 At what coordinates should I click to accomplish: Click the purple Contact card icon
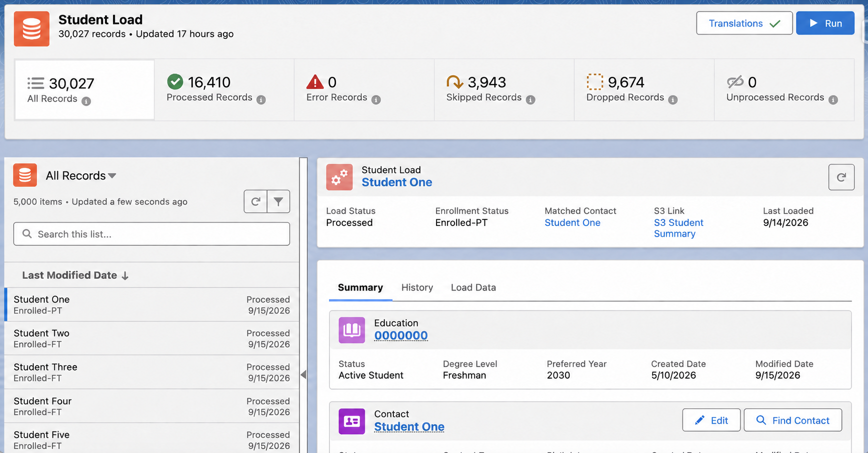tap(352, 421)
